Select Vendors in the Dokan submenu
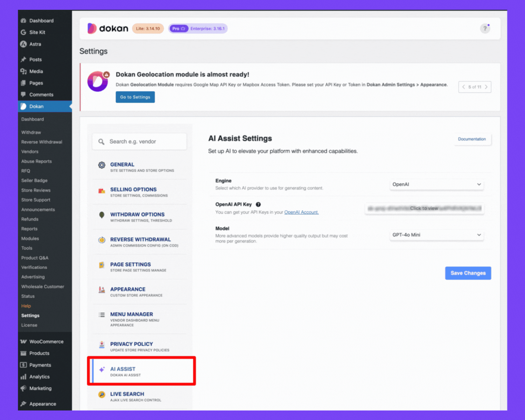 pos(30,152)
